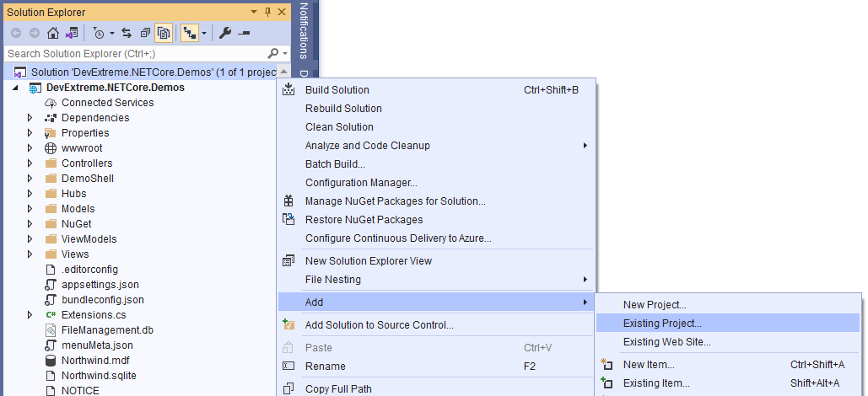Screen dimensions: 868x396
Task: Select menuMeta.json file
Action: (x=97, y=345)
